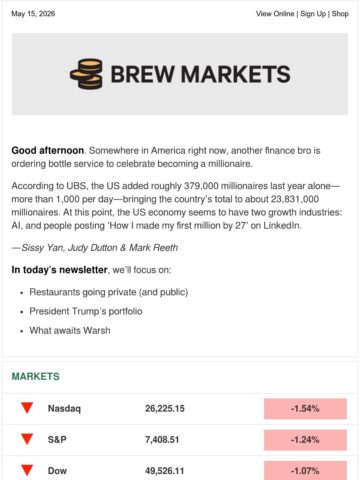This screenshot has width=360, height=480.
Task: Open the View Online link
Action: pos(275,14)
